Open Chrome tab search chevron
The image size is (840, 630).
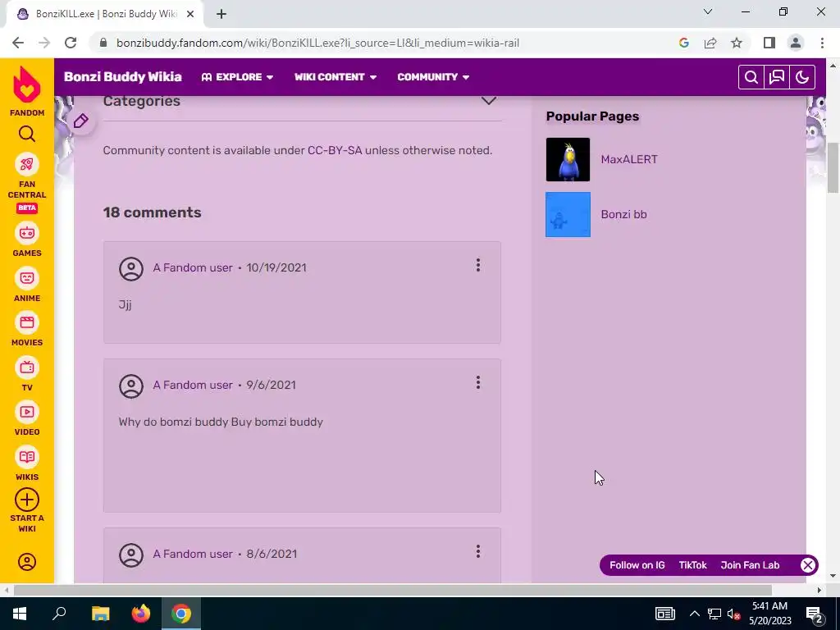(x=708, y=11)
